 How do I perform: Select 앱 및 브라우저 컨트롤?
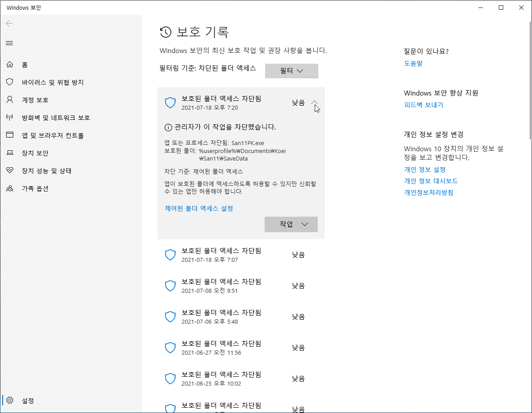click(71, 135)
